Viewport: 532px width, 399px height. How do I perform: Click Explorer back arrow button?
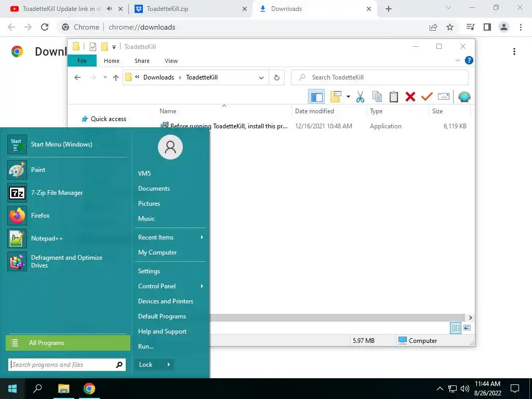(x=77, y=78)
